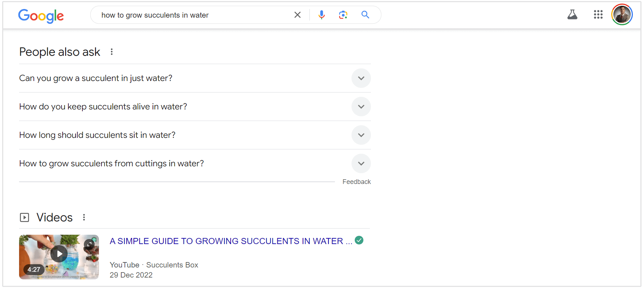This screenshot has height=288, width=644.
Task: Start voice search with microphone icon
Action: pos(322,15)
